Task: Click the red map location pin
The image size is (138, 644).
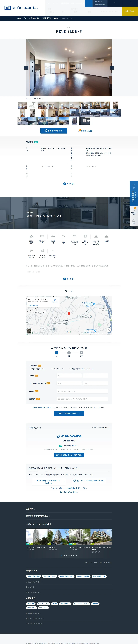Action: (69, 314)
